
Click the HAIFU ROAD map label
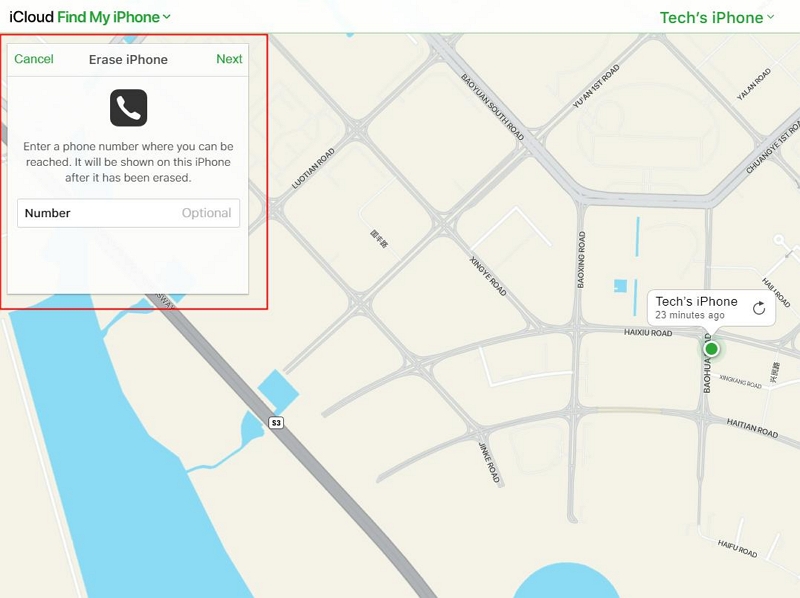click(737, 549)
